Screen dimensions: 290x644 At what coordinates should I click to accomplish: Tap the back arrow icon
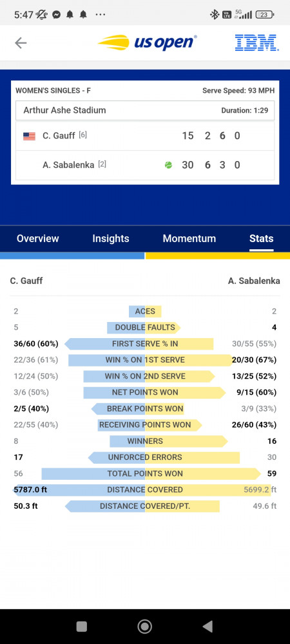click(x=21, y=43)
